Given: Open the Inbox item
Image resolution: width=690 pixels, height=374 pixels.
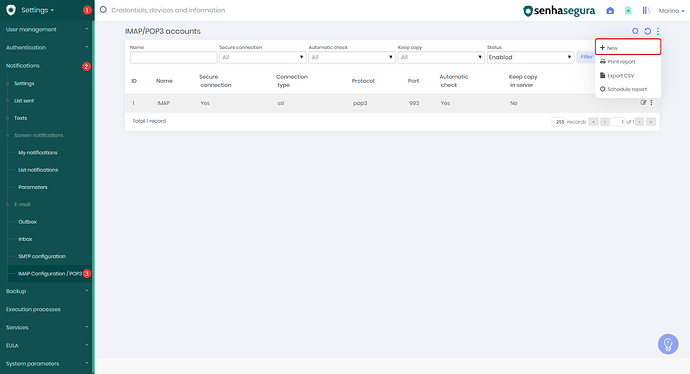Looking at the screenshot, I should click(25, 239).
